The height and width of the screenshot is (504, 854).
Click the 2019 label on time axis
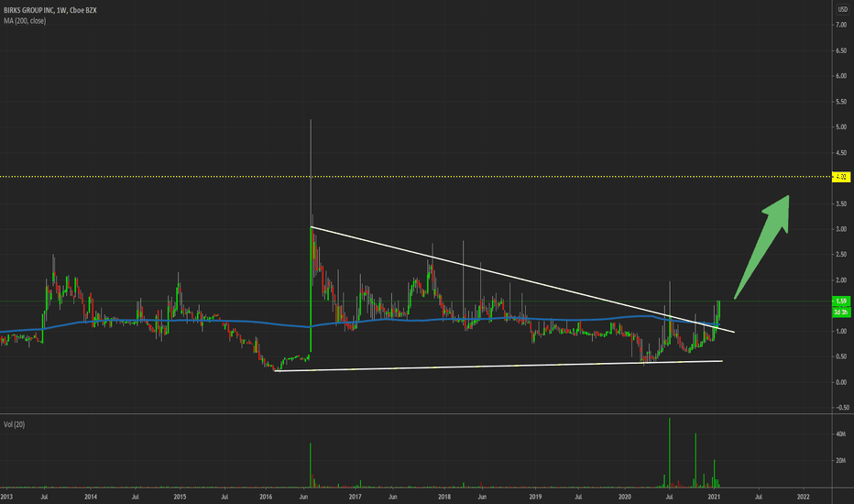[535, 497]
